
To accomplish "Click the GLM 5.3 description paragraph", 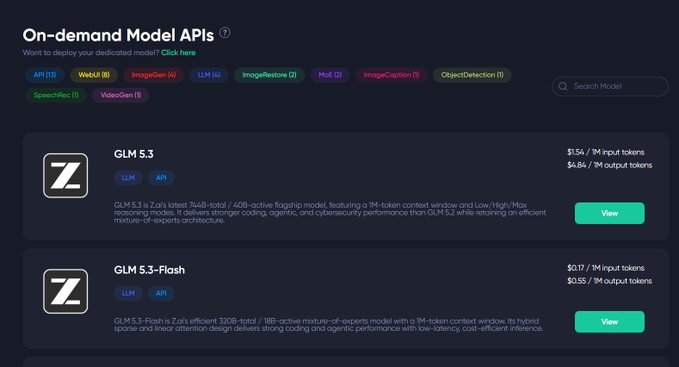I will (x=330, y=212).
